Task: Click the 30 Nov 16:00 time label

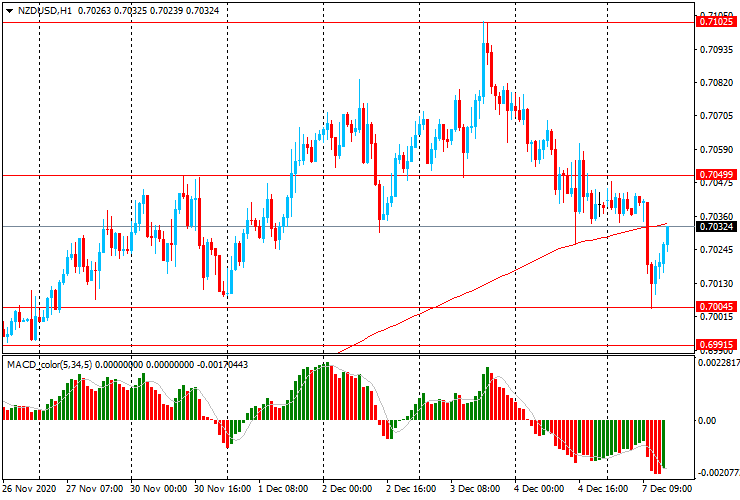Action: 222,490
